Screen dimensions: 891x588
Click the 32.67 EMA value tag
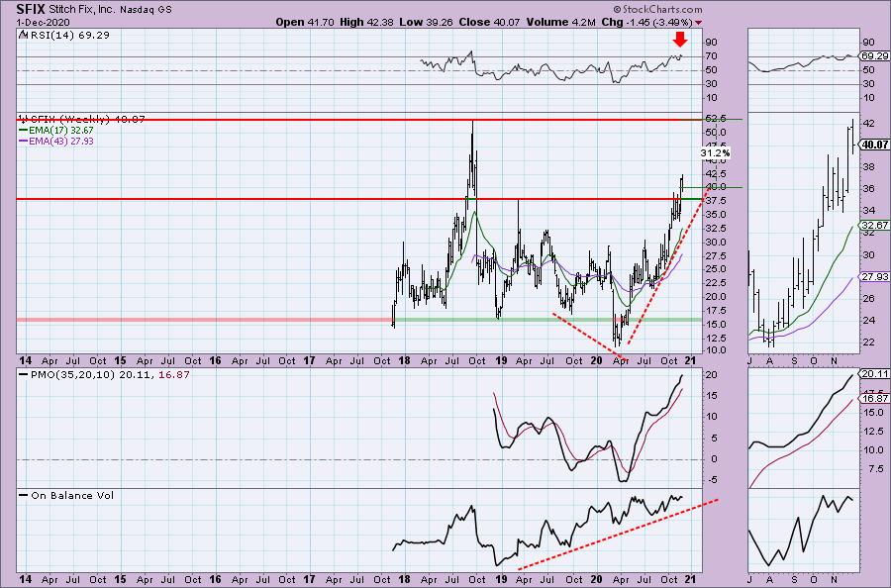point(875,225)
